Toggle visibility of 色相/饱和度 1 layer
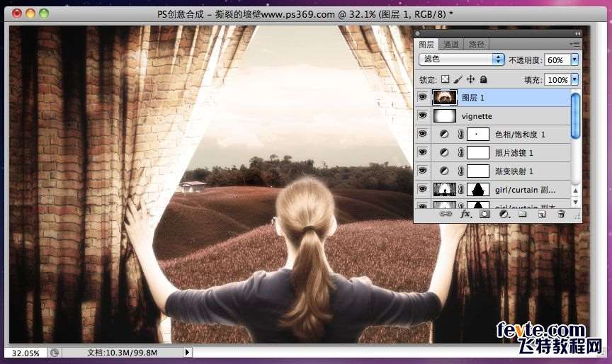The height and width of the screenshot is (364, 612). coord(422,134)
